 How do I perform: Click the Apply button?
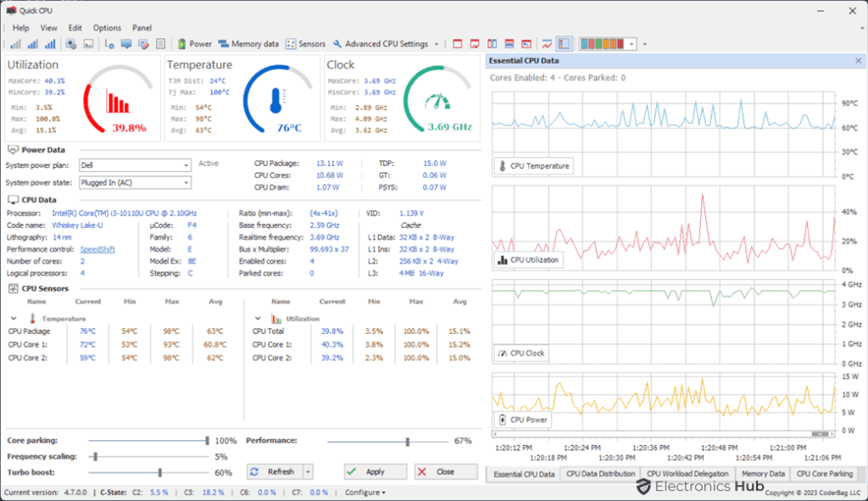[374, 471]
